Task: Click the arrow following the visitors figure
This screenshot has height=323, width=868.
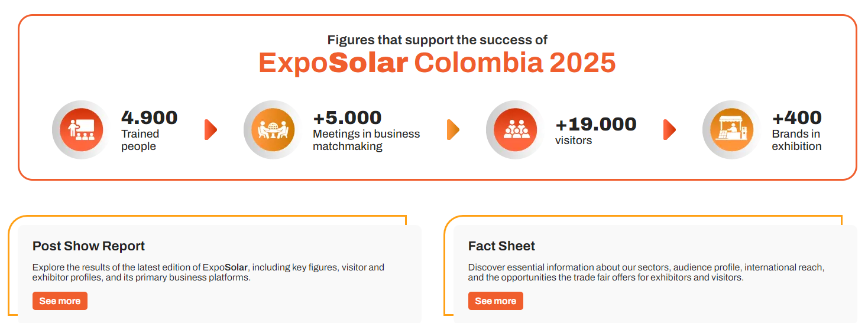Action: [x=669, y=129]
